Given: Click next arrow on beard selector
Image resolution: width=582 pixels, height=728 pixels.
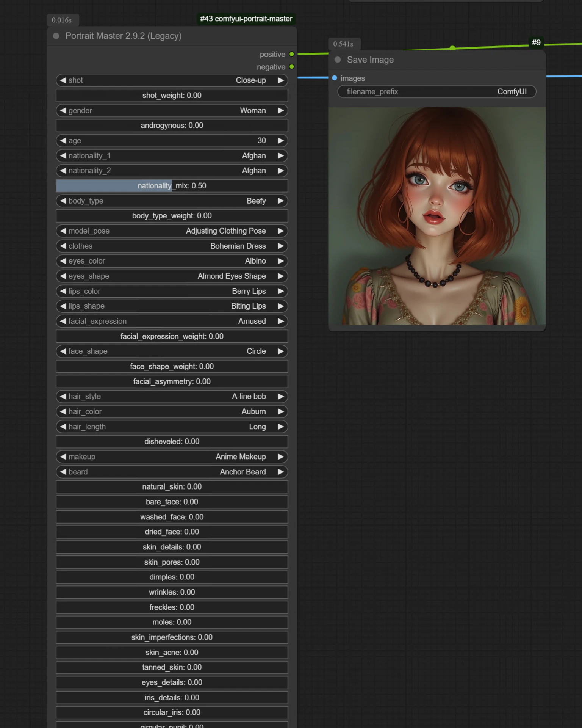Looking at the screenshot, I should pos(281,472).
